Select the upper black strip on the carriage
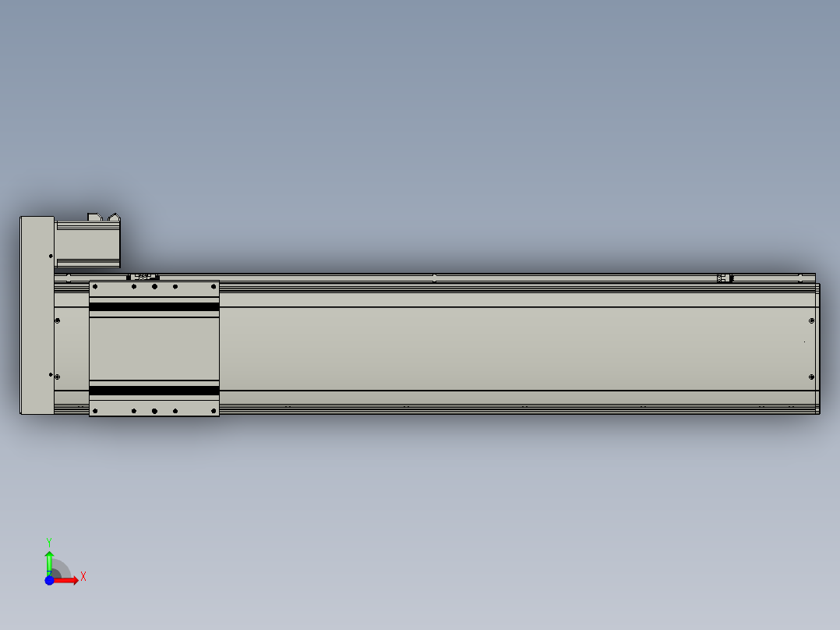The image size is (840, 630). tap(154, 306)
